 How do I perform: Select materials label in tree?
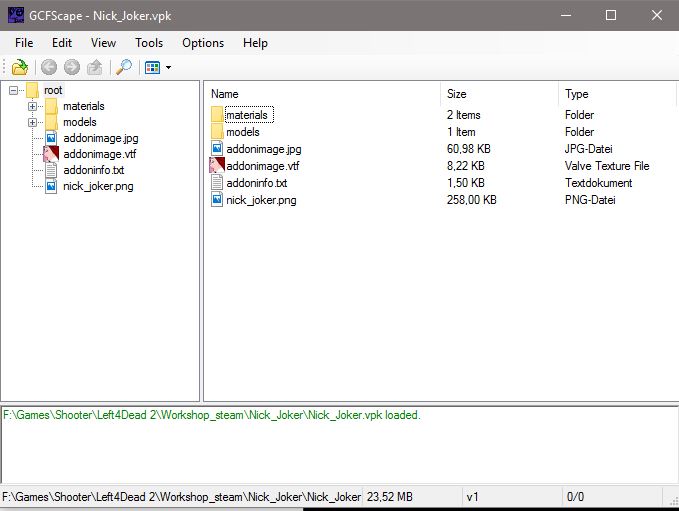[84, 106]
